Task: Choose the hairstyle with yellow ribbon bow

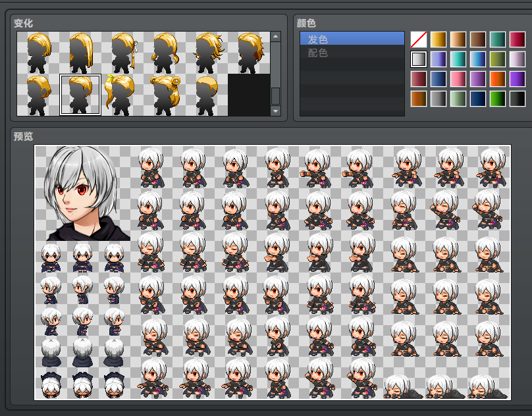Action: point(122,95)
